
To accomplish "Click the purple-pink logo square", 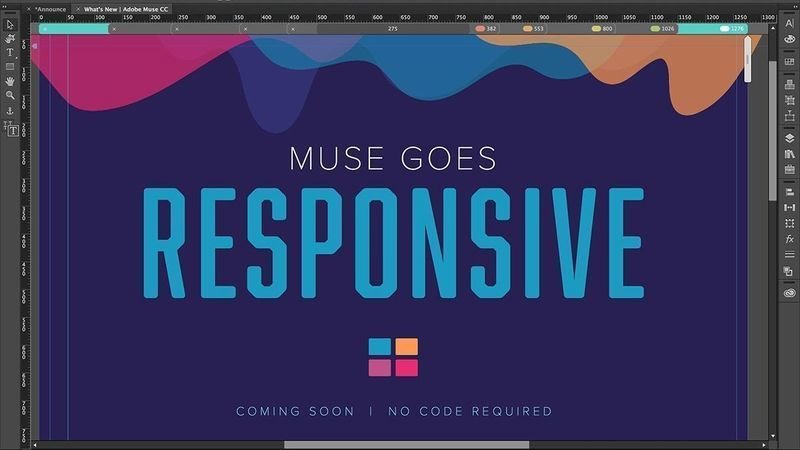I will [x=380, y=368].
